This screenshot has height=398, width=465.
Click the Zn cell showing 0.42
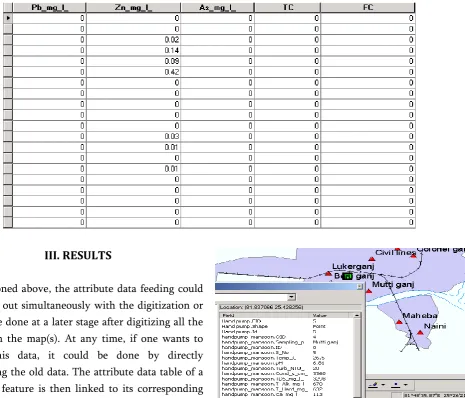click(133, 72)
